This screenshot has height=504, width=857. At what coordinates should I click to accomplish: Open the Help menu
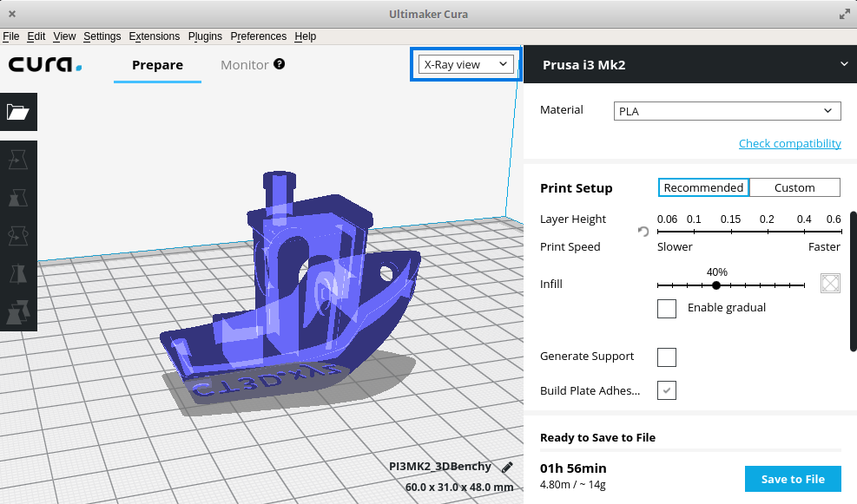point(305,36)
